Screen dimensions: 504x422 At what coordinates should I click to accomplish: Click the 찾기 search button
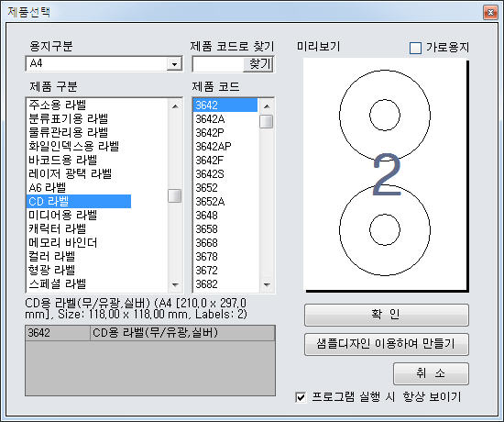[x=258, y=63]
